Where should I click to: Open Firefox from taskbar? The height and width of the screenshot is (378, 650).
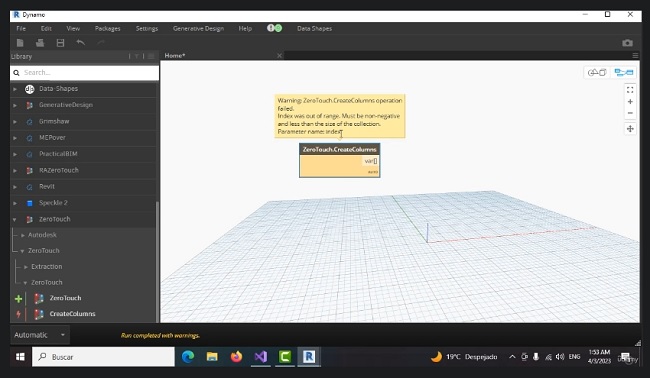[236, 356]
